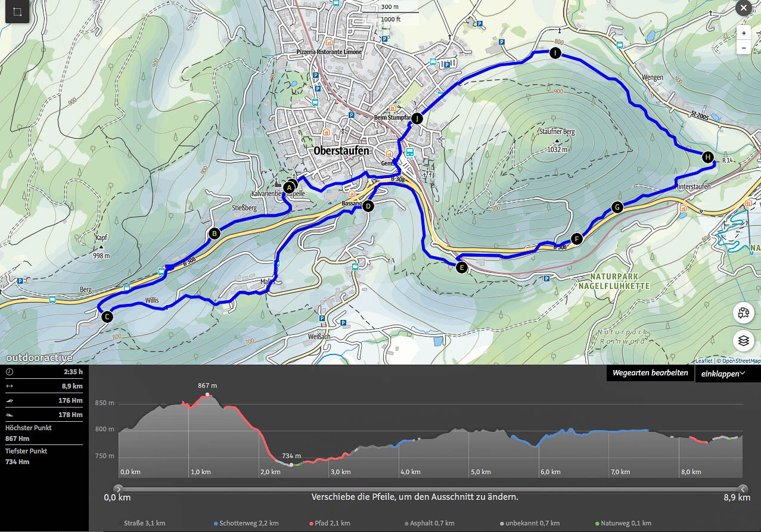Collapse the elevation profile via einklappen
The width and height of the screenshot is (761, 532).
(x=723, y=374)
